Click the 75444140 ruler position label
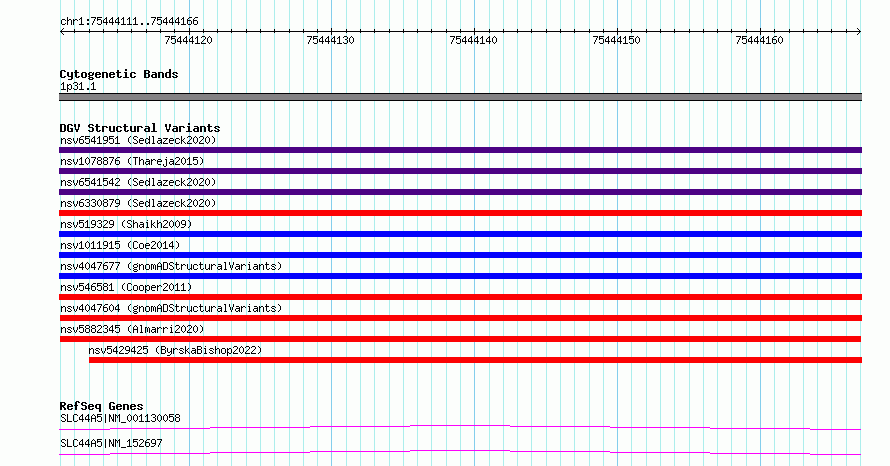The height and width of the screenshot is (466, 890). [473, 40]
